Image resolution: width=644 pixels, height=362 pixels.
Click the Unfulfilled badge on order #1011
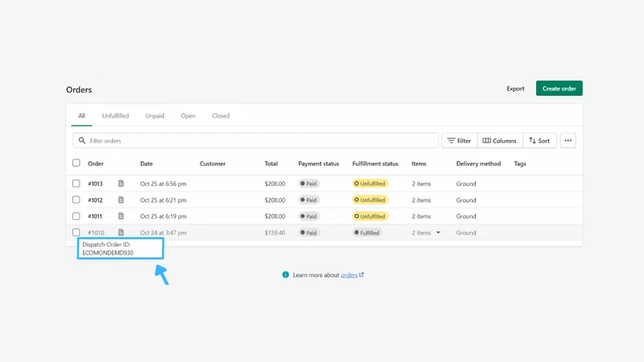[x=370, y=216]
